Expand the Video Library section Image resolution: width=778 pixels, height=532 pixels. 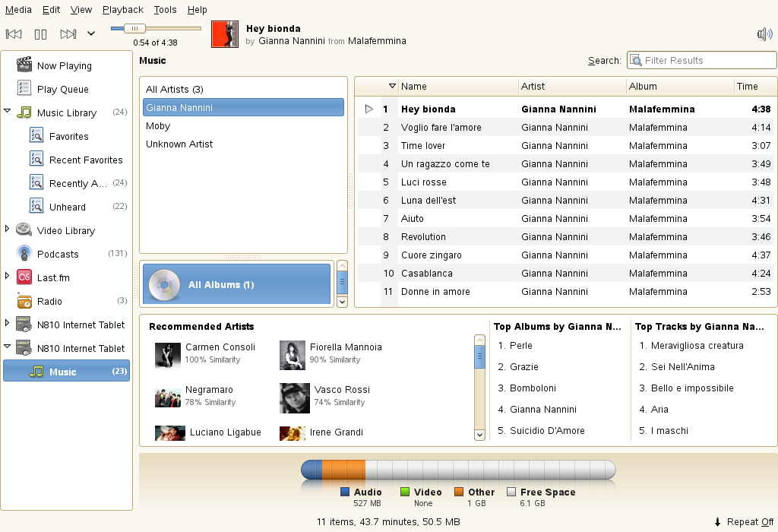(8, 230)
